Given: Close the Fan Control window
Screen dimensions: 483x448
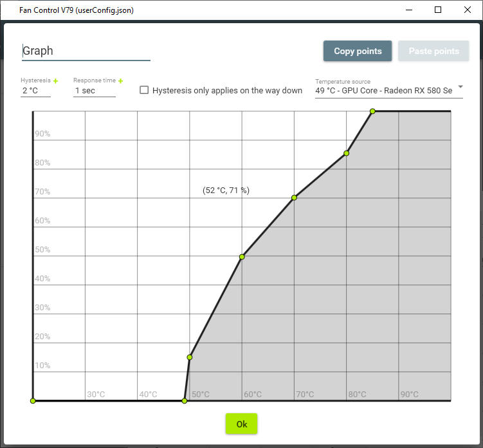Looking at the screenshot, I should (467, 10).
